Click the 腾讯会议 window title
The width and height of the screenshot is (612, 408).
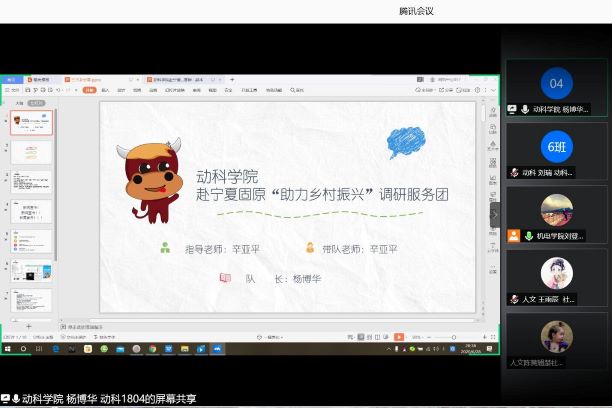pos(416,11)
